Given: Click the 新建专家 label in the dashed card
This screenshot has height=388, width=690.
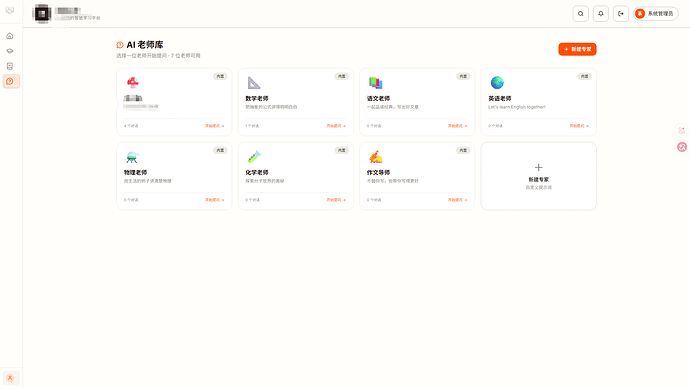Looking at the screenshot, I should click(539, 179).
